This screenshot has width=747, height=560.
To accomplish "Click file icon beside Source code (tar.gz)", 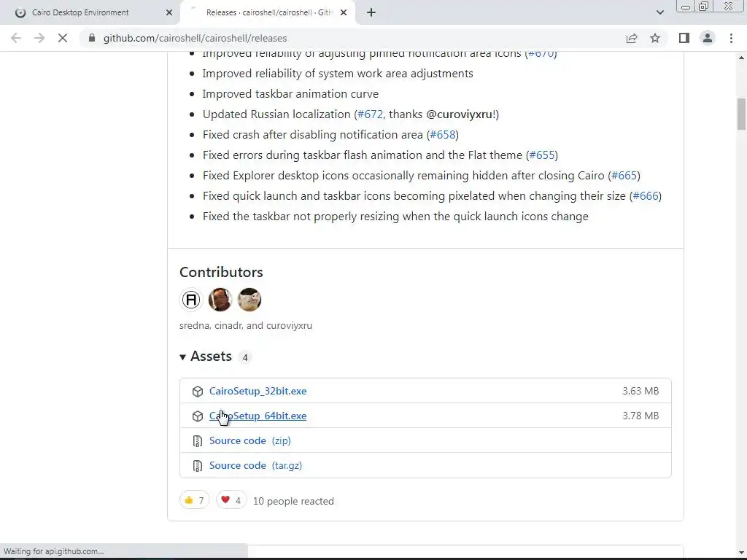I will pos(197,466).
